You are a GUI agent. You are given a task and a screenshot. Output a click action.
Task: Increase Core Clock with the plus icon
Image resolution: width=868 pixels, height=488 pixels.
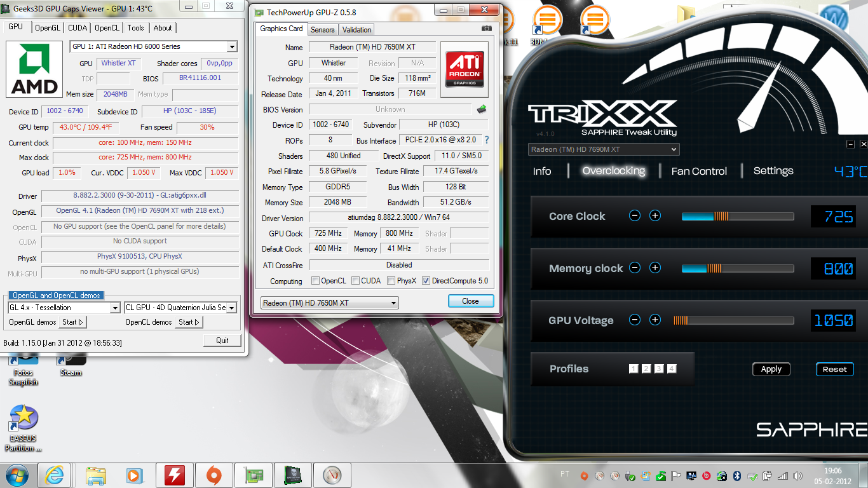tap(655, 216)
